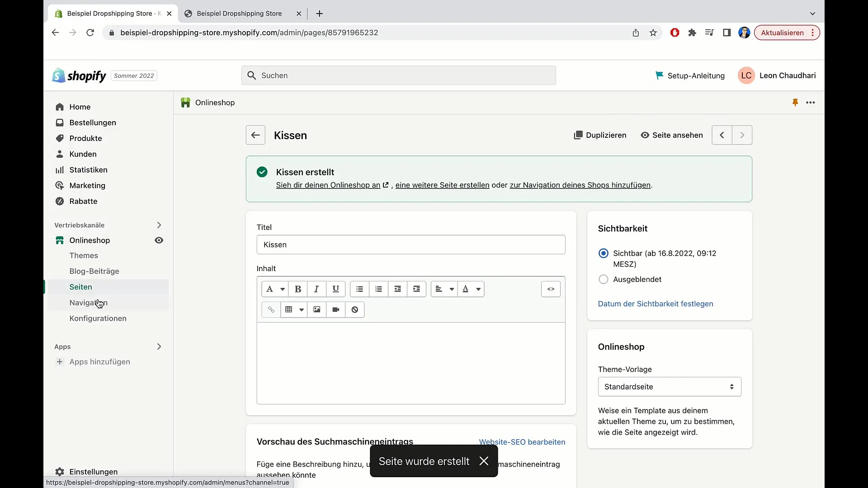
Task: Click the HTML source code toggle icon
Action: pyautogui.click(x=550, y=289)
